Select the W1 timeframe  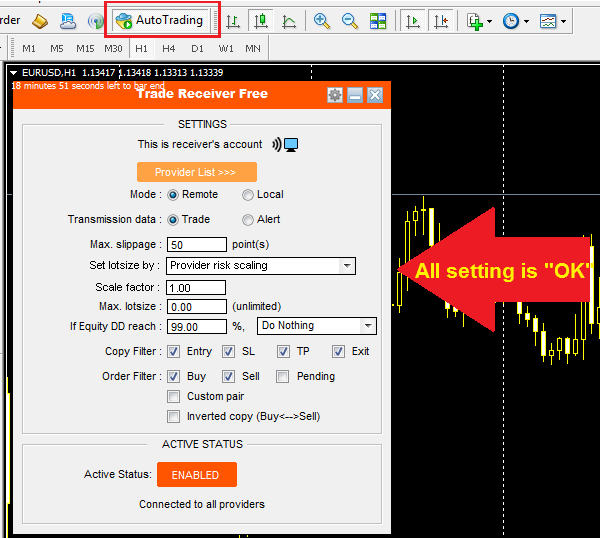[226, 49]
